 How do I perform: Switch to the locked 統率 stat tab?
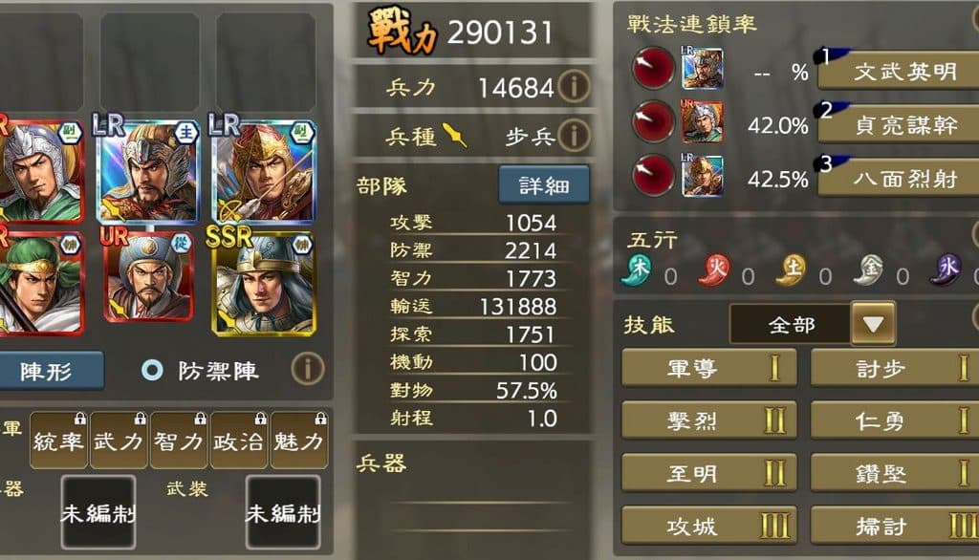click(x=58, y=440)
